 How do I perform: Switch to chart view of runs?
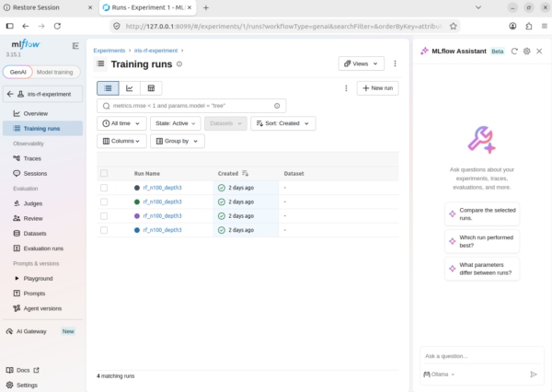[x=130, y=88]
